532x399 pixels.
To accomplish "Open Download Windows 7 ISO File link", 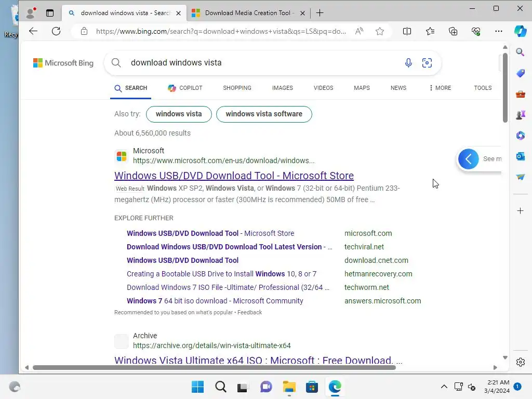I will click(x=228, y=287).
